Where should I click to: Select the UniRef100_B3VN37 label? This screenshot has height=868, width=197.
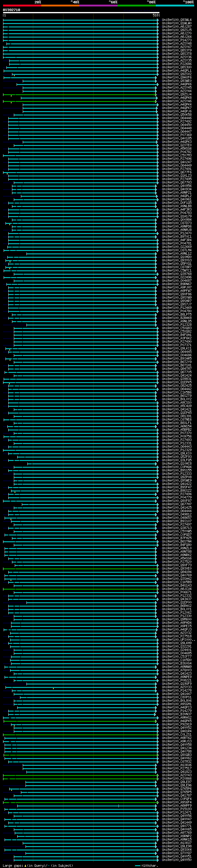pos(176,714)
